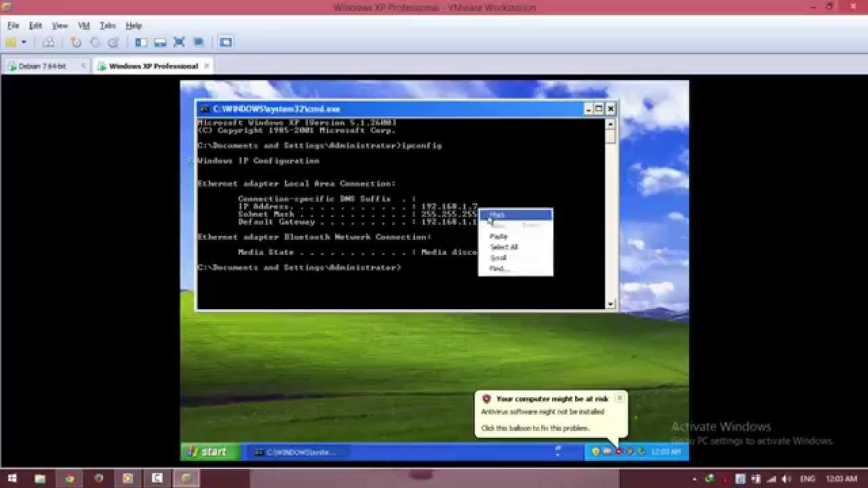Click the yellow shield XP tray icon
The width and height of the screenshot is (868, 488).
pos(595,452)
